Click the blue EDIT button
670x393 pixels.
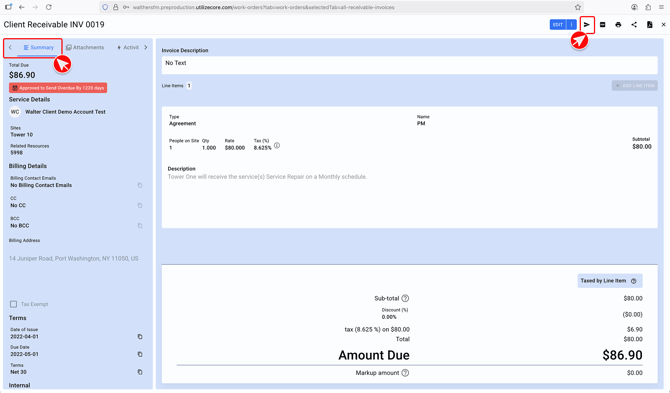(x=558, y=25)
